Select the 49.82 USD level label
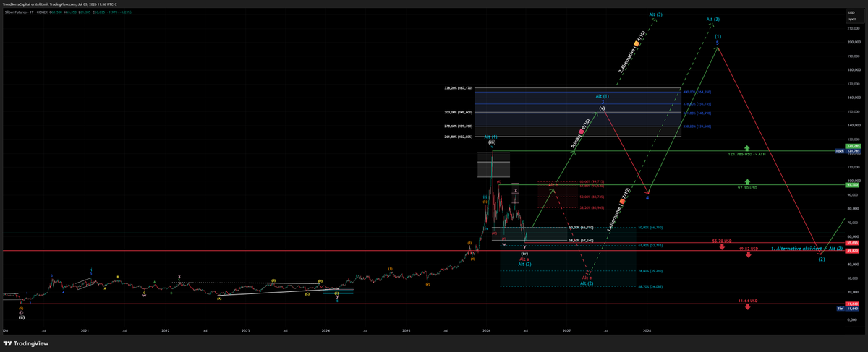868x352 pixels. click(748, 249)
